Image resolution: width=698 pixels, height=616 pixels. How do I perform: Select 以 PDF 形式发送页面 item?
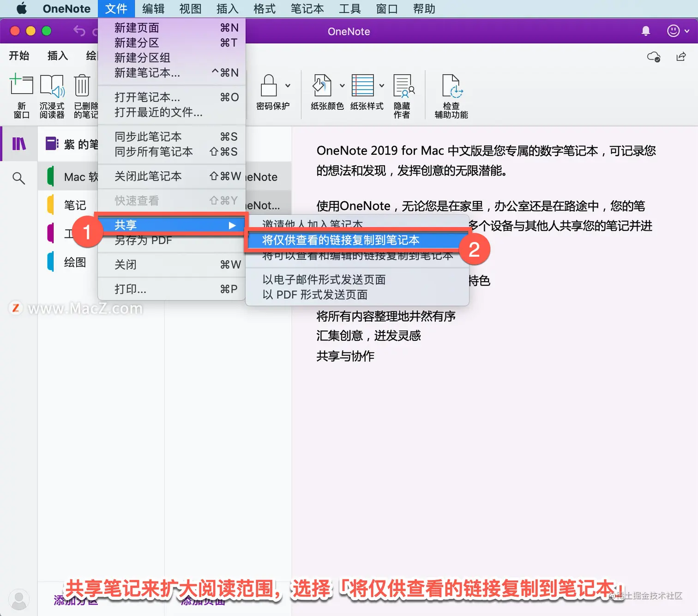pyautogui.click(x=357, y=295)
